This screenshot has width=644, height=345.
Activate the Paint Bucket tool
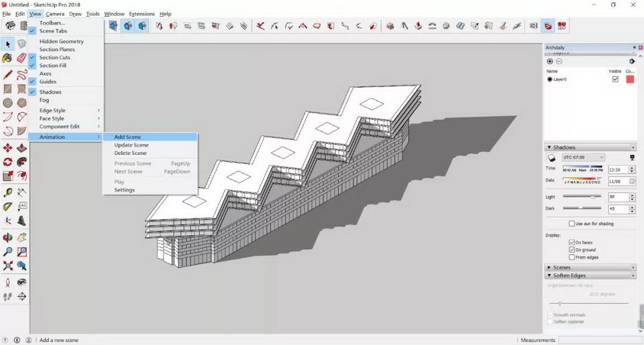click(7, 59)
